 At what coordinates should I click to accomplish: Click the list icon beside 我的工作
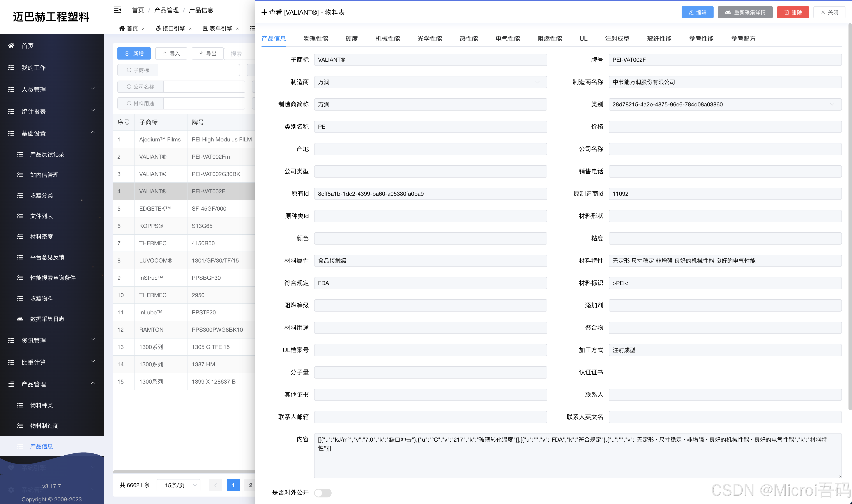coord(11,68)
